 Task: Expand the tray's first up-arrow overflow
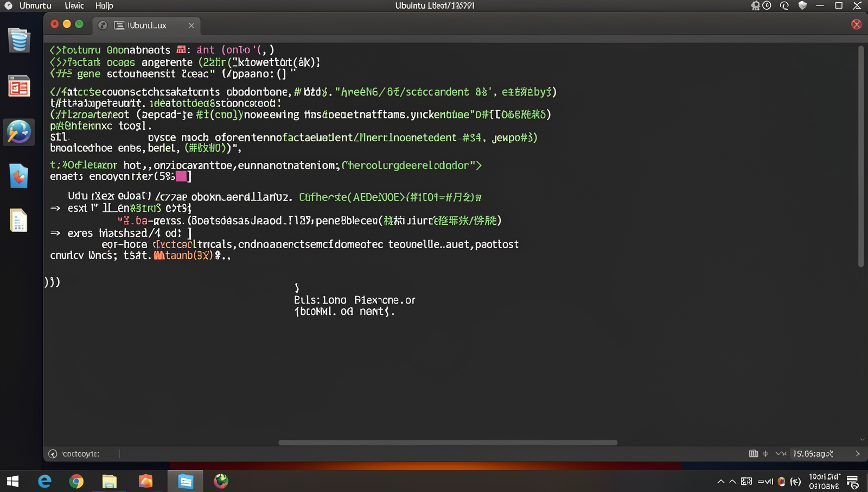click(720, 481)
